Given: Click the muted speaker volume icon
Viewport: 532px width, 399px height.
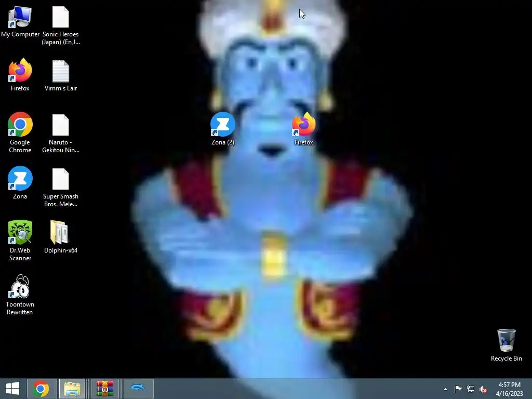Looking at the screenshot, I should click(483, 389).
